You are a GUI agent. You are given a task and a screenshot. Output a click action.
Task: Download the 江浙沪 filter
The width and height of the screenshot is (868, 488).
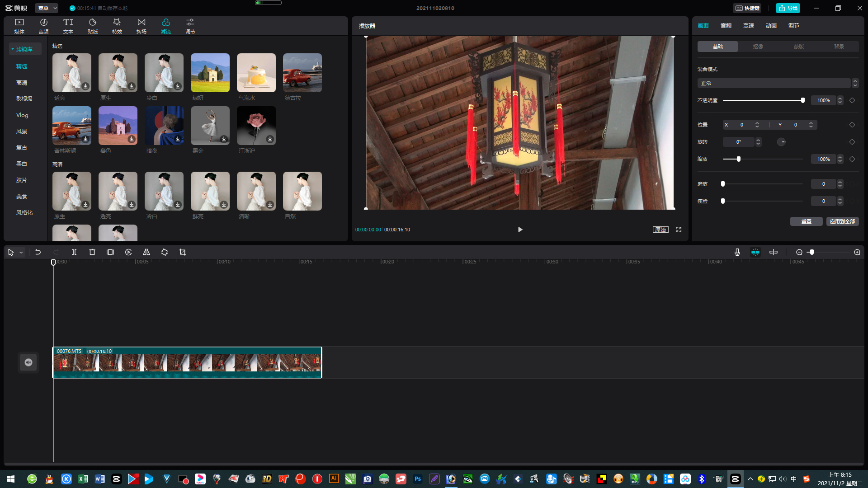tap(270, 139)
